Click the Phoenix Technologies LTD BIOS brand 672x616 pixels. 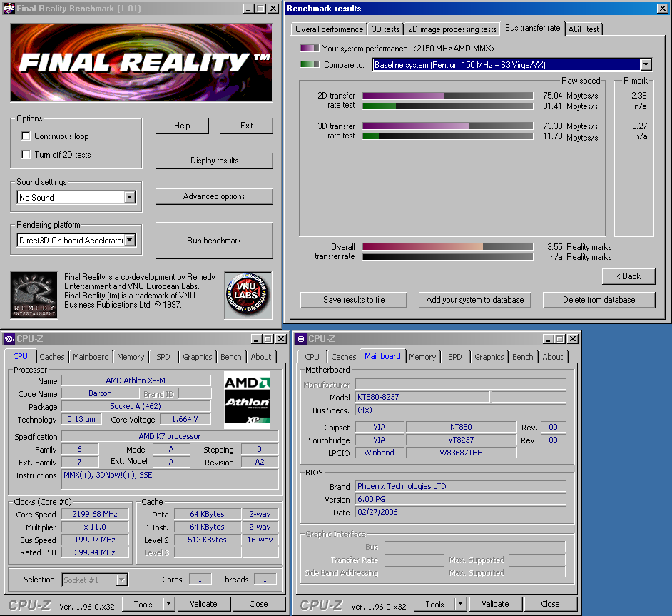pyautogui.click(x=461, y=487)
